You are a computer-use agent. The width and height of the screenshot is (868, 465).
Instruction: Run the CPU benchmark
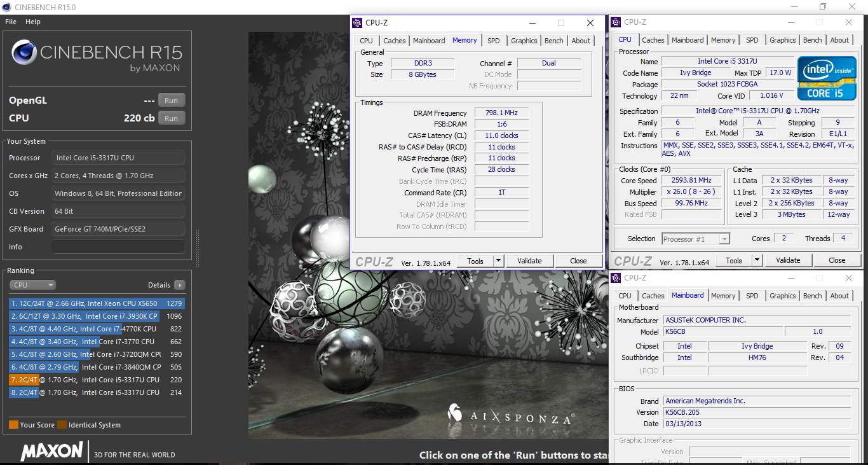[x=171, y=118]
